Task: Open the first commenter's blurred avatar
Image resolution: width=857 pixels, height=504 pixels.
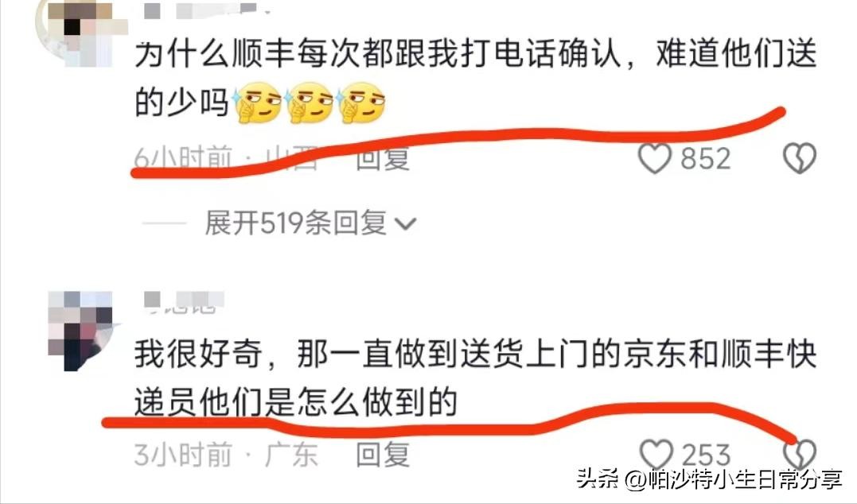Action: tap(76, 33)
